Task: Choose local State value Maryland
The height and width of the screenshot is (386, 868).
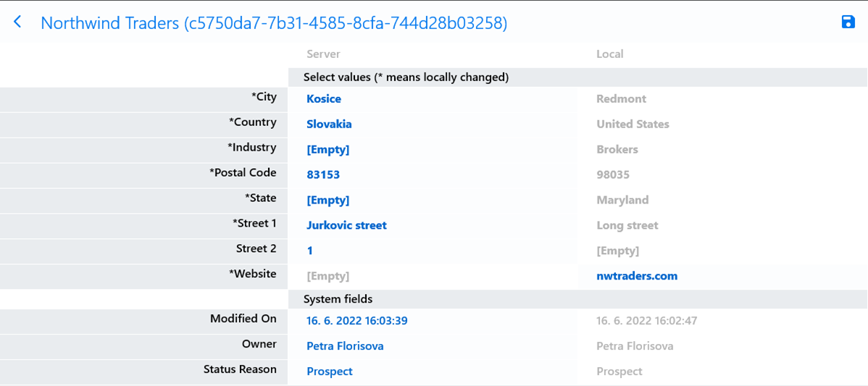Action: click(622, 201)
